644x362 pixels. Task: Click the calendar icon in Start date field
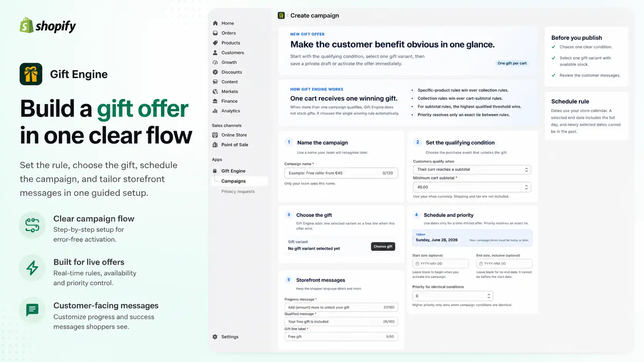point(417,264)
